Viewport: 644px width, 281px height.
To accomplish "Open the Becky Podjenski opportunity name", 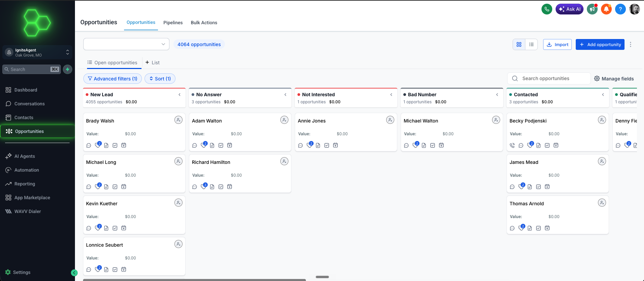I will 528,121.
